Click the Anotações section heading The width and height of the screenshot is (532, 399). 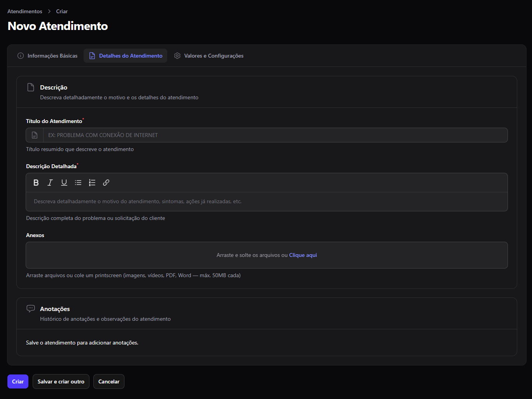[x=55, y=309]
